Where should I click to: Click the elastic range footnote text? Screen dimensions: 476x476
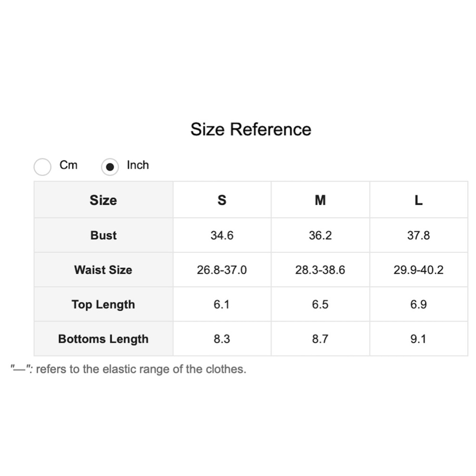[x=129, y=369]
